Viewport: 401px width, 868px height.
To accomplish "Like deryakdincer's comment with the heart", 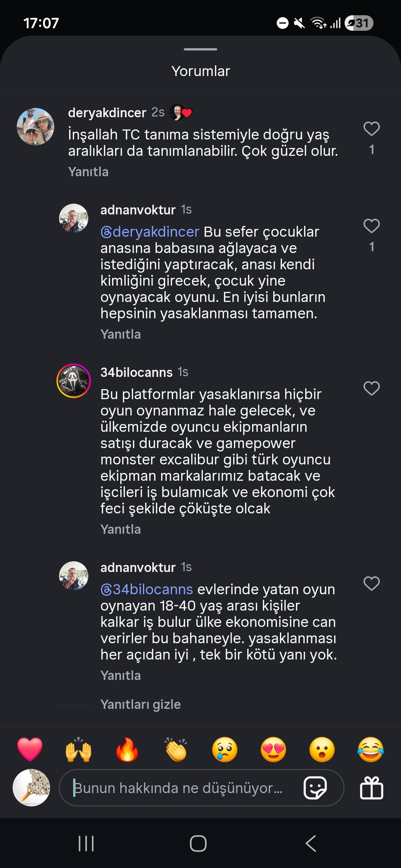I will (371, 129).
